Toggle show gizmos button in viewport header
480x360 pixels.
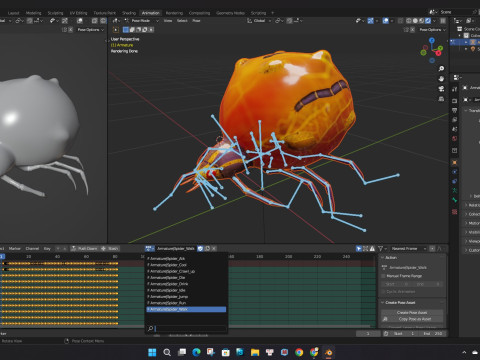pyautogui.click(x=371, y=21)
